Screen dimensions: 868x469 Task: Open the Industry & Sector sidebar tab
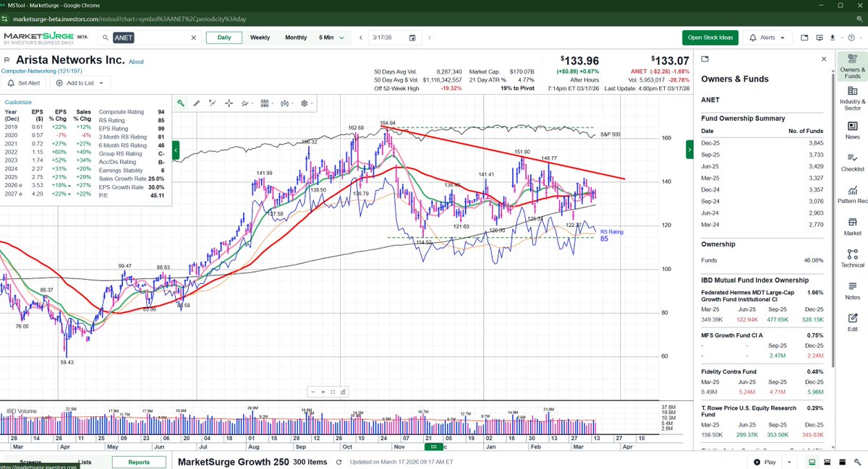(852, 98)
